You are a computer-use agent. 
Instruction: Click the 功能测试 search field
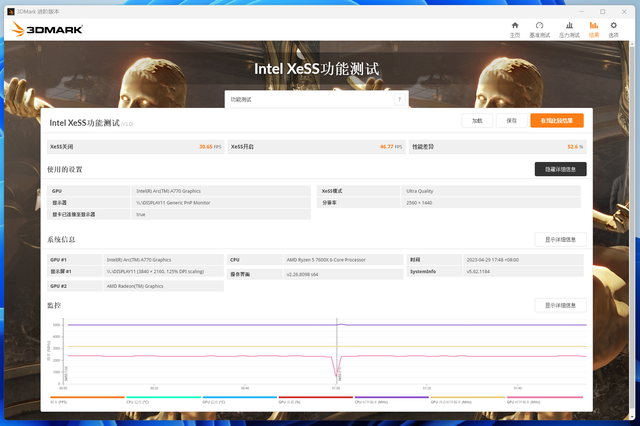310,100
